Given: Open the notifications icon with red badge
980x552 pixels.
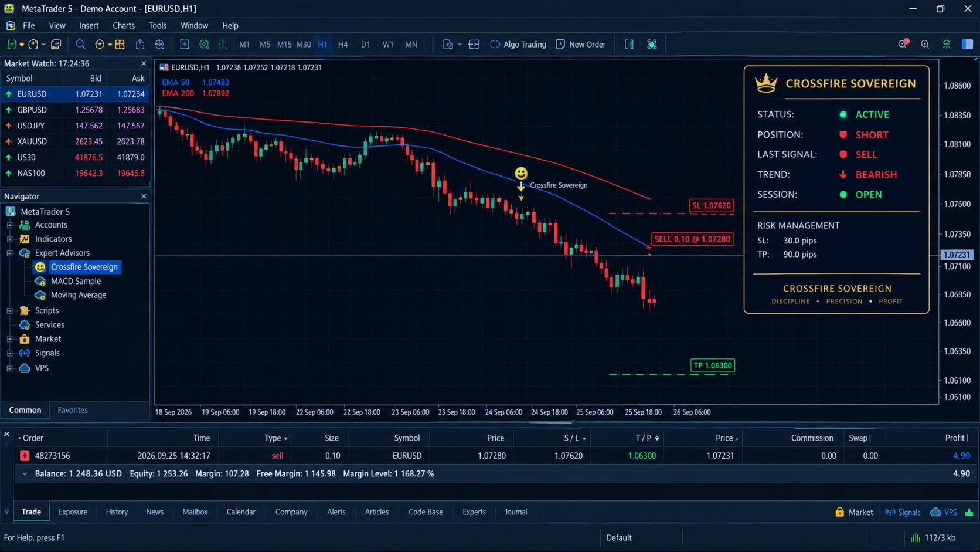Looking at the screenshot, I should click(x=903, y=45).
